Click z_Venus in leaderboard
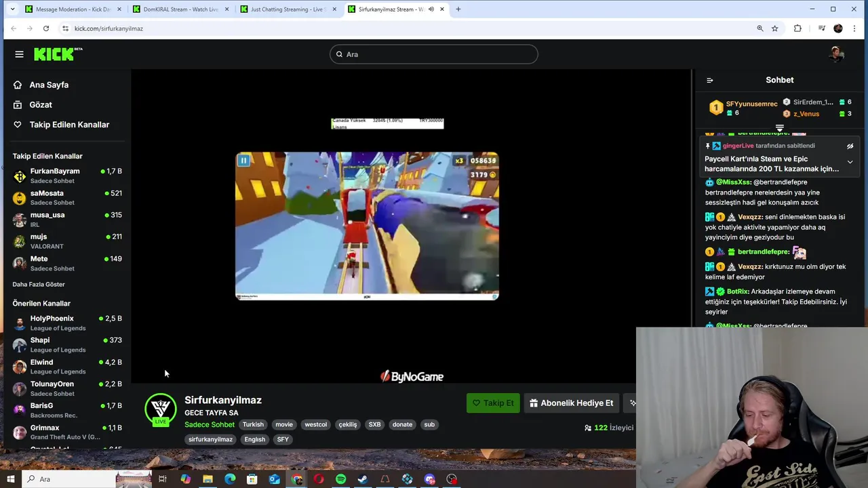This screenshot has width=868, height=488. click(806, 114)
